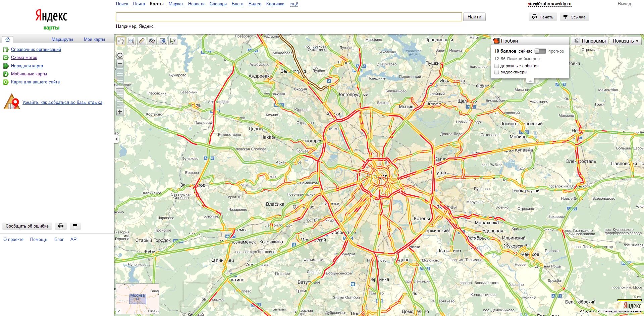This screenshot has width=644, height=316.
Task: Focus the map search input field
Action: 289,17
